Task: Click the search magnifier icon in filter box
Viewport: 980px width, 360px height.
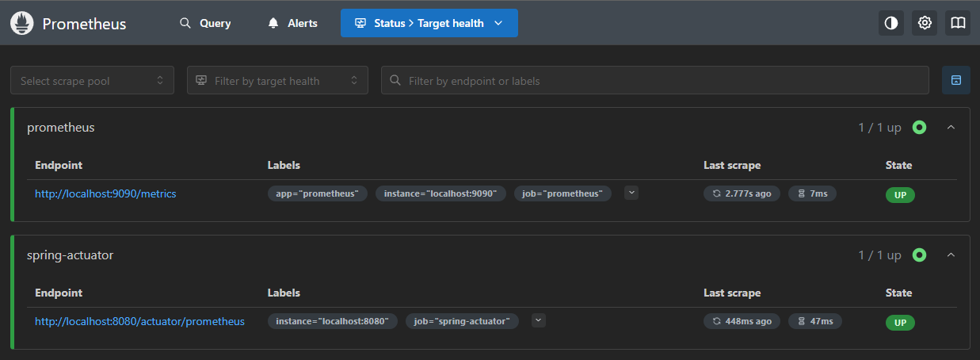Action: (395, 81)
